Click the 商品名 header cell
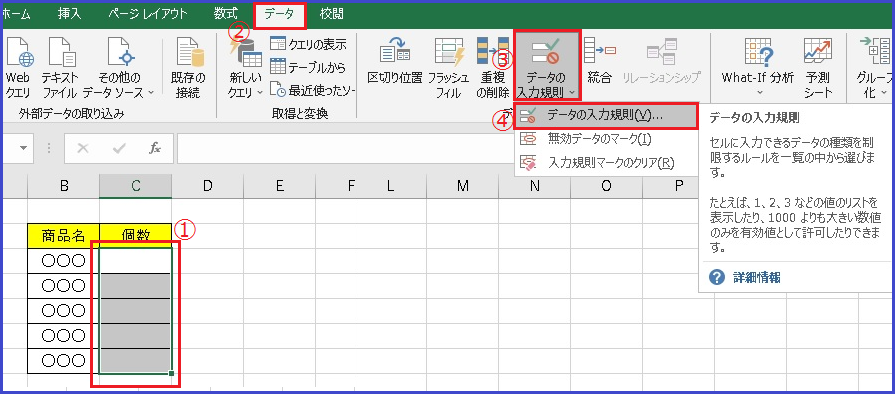This screenshot has height=394, width=895. pyautogui.click(x=63, y=235)
